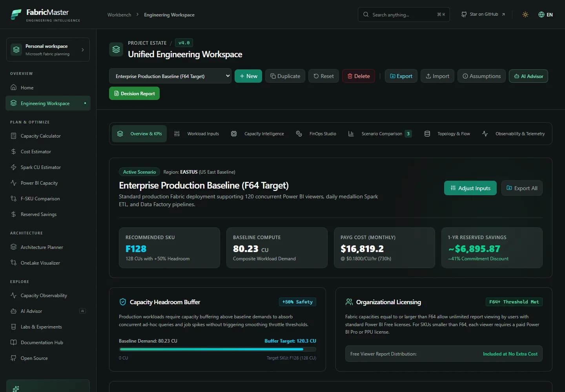The width and height of the screenshot is (565, 392).
Task: Click the FabricMaster logo icon
Action: coord(16,15)
